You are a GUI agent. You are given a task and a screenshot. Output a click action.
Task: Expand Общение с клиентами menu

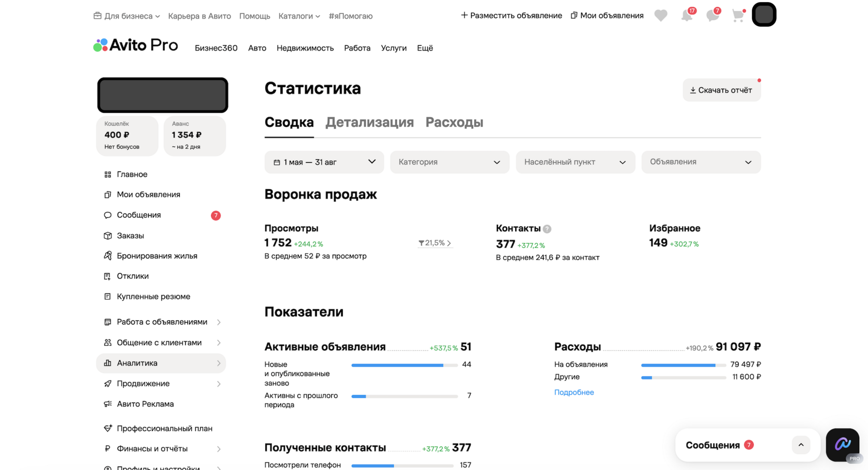(x=161, y=342)
